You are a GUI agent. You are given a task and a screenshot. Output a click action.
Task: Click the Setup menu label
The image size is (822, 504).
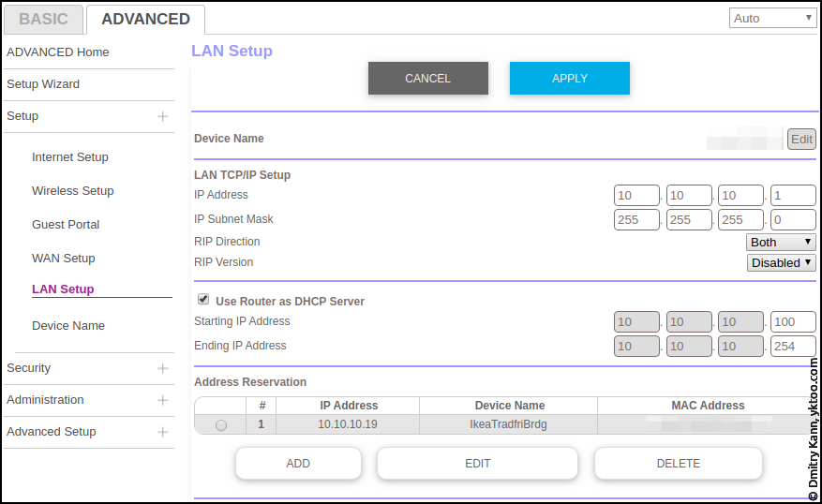click(22, 116)
